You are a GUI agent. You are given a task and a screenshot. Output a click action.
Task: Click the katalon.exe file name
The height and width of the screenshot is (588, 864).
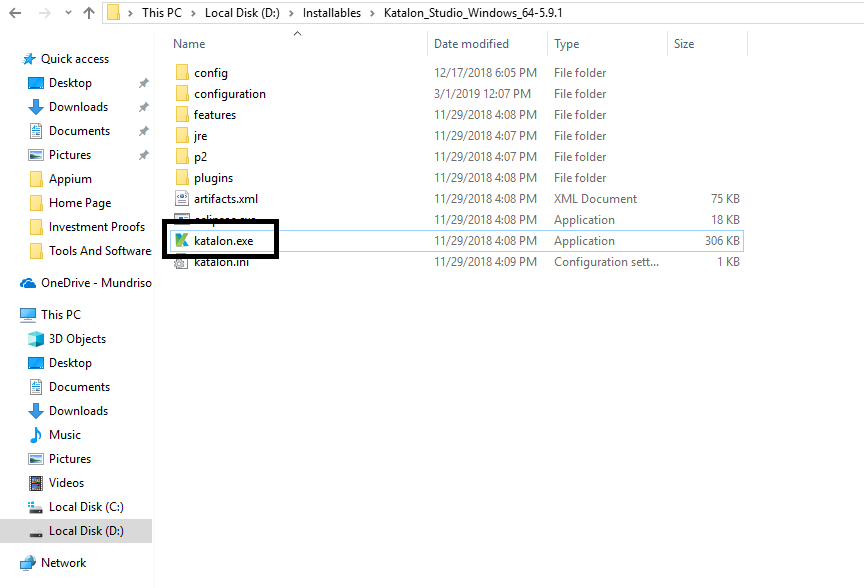(x=224, y=241)
